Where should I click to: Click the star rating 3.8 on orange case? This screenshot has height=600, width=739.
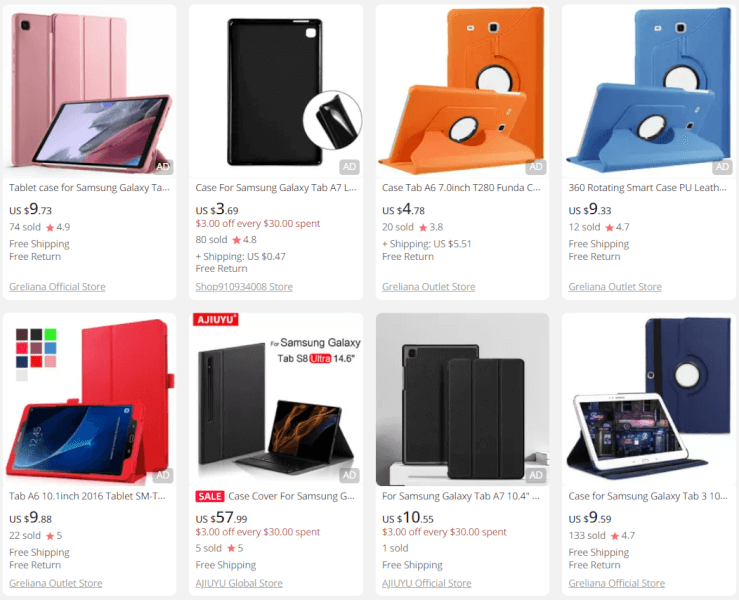[x=431, y=227]
